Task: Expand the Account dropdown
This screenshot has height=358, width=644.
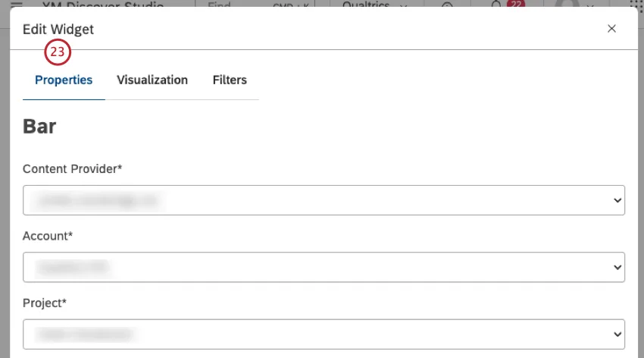Action: [324, 267]
